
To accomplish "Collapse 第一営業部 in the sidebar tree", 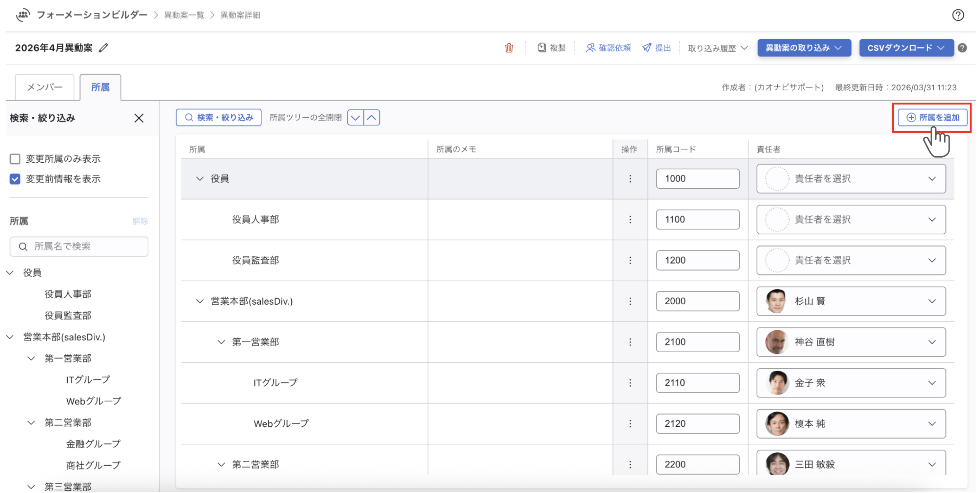I will point(31,358).
